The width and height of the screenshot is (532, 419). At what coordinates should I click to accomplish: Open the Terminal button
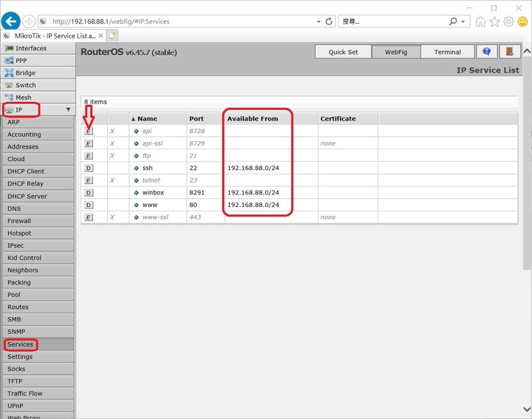[x=448, y=52]
